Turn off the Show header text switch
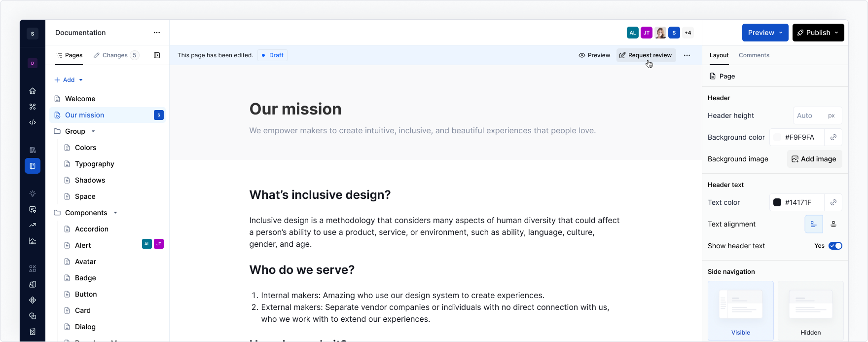The width and height of the screenshot is (868, 342). (x=835, y=246)
